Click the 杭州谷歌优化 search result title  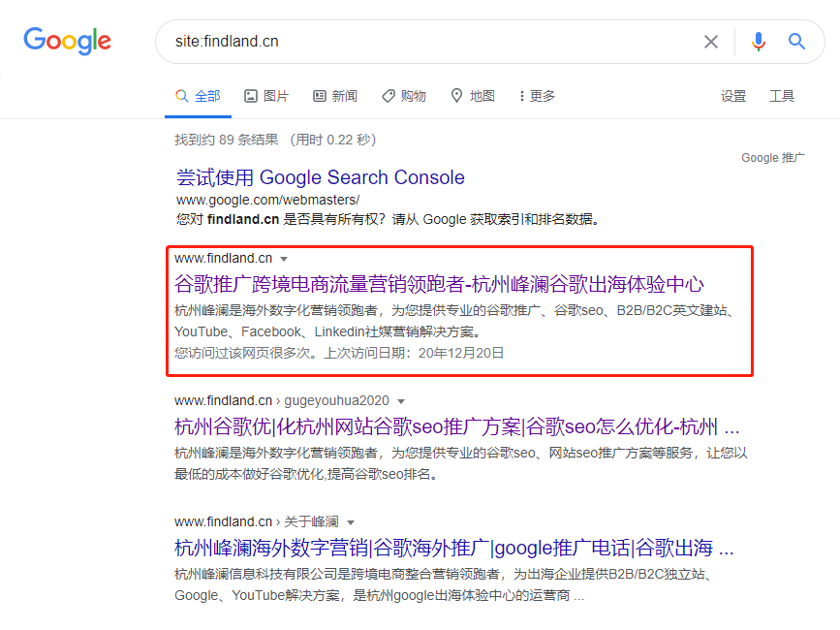point(453,426)
